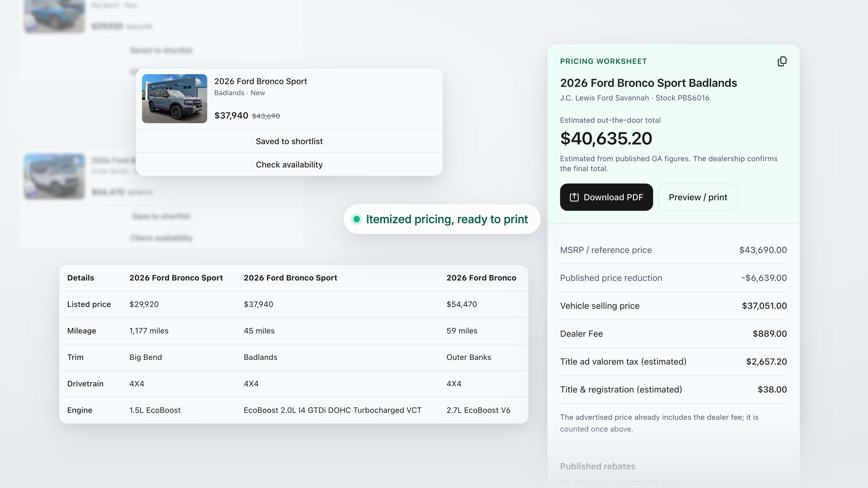Click the Listed price row label
This screenshot has width=868, height=488.
[x=89, y=305]
